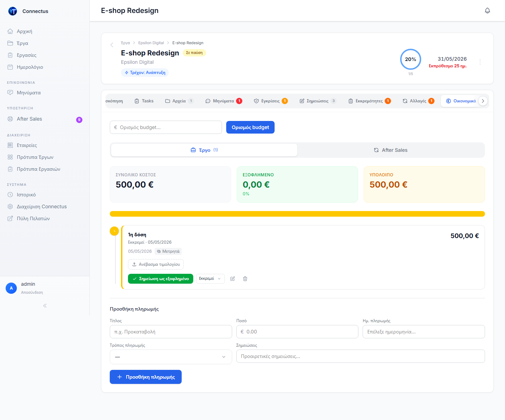Open Μηνύματα in the sidebar

coord(45,93)
